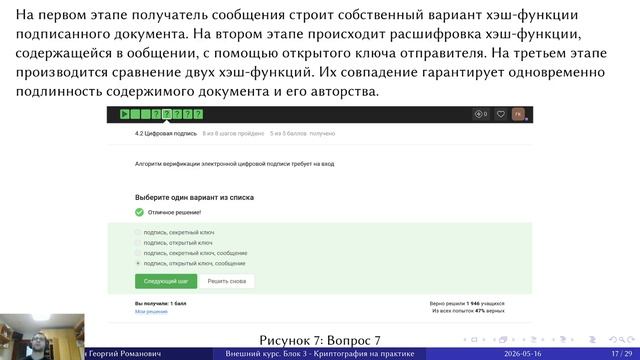Viewport: 640px width, 360px height.
Task: Click the points counter icon showing 0
Action: coord(481,114)
